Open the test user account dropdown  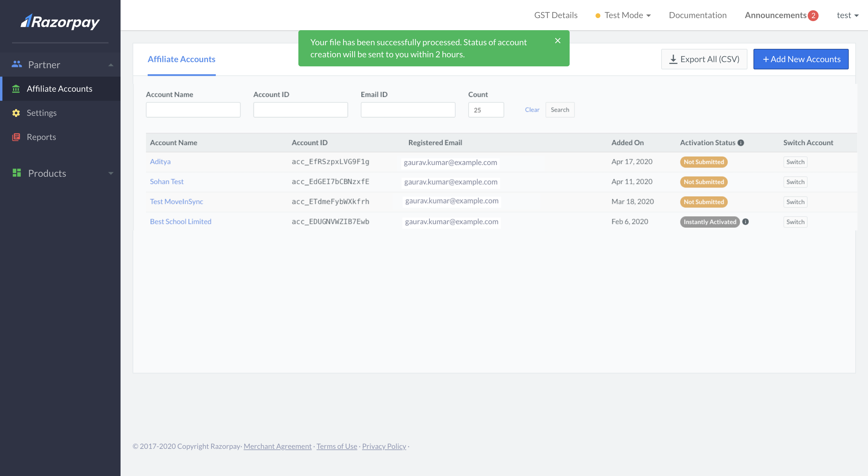pos(848,15)
